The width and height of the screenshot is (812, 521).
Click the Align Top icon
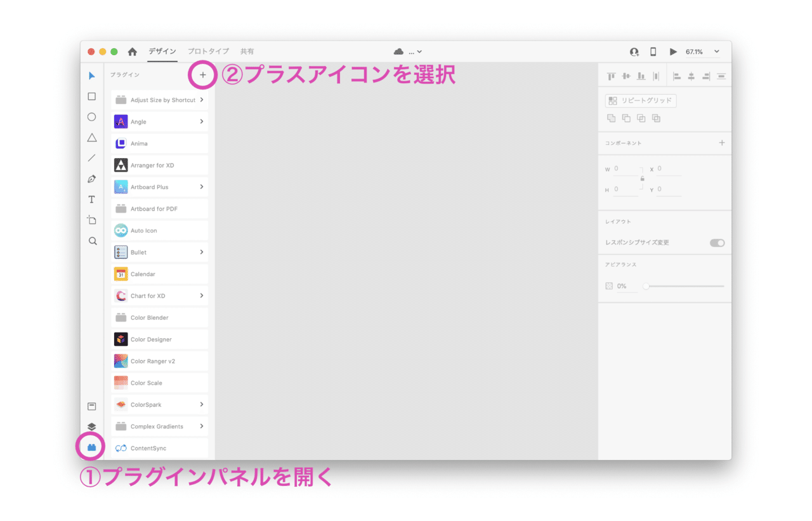(612, 76)
